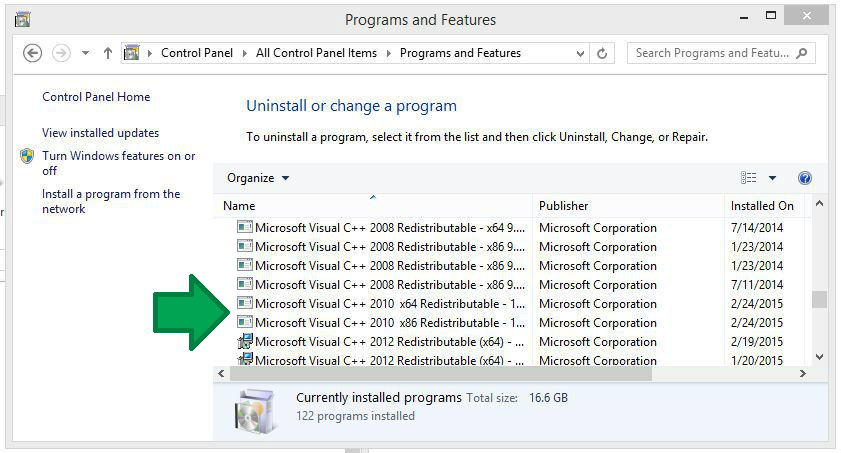Select Visual C++ 2010 x64 Redistributable row
This screenshot has width=841, height=453.
(x=510, y=304)
